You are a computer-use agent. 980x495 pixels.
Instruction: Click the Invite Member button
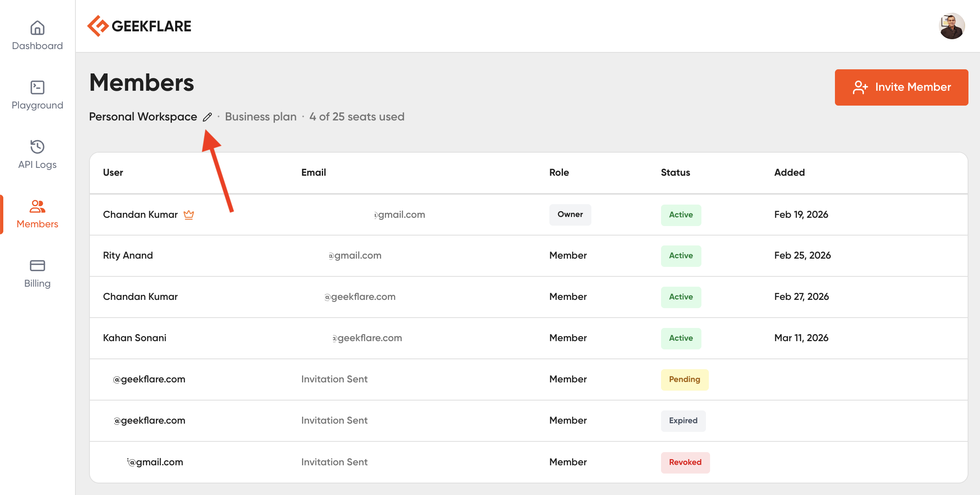tap(901, 87)
